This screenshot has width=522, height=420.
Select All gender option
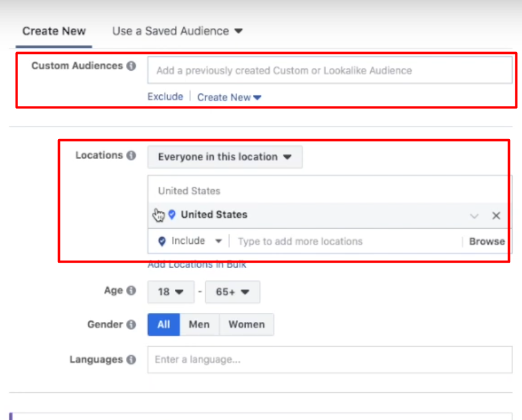click(163, 324)
